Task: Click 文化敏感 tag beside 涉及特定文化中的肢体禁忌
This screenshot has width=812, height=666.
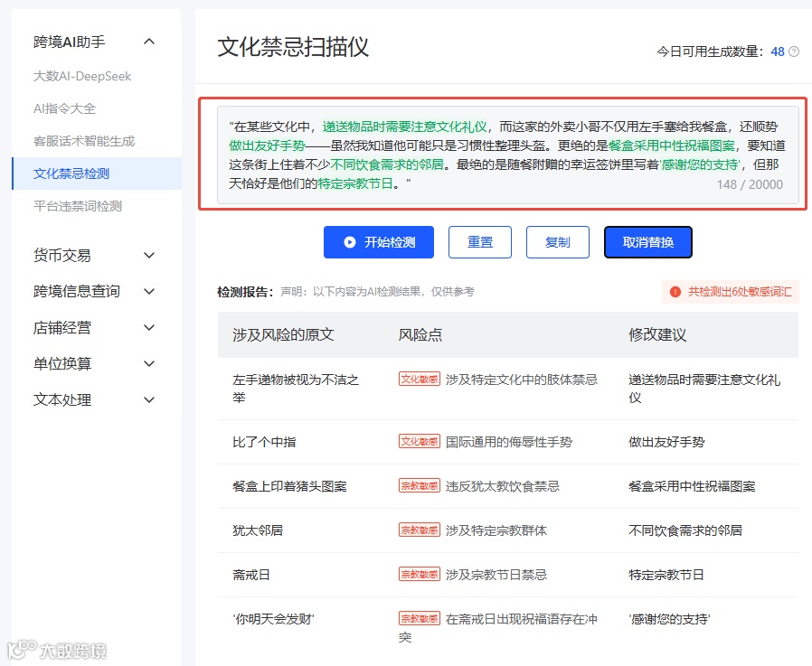Action: [420, 380]
